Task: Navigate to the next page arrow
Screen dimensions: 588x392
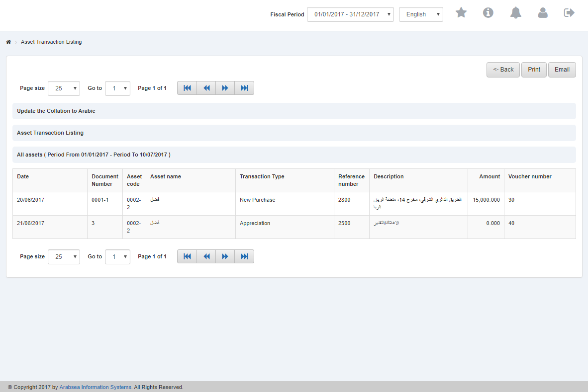Action: click(x=225, y=87)
